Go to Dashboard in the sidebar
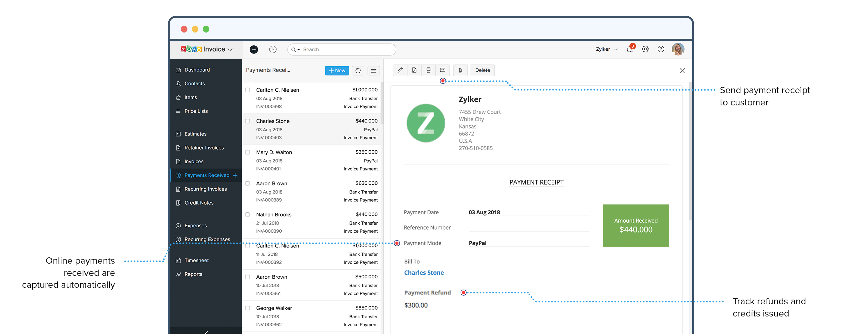This screenshot has width=868, height=334. (x=206, y=70)
